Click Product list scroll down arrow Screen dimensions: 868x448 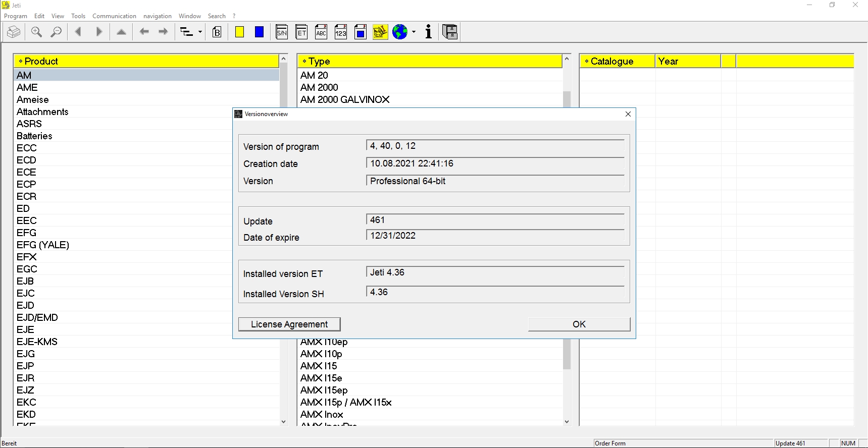(283, 422)
